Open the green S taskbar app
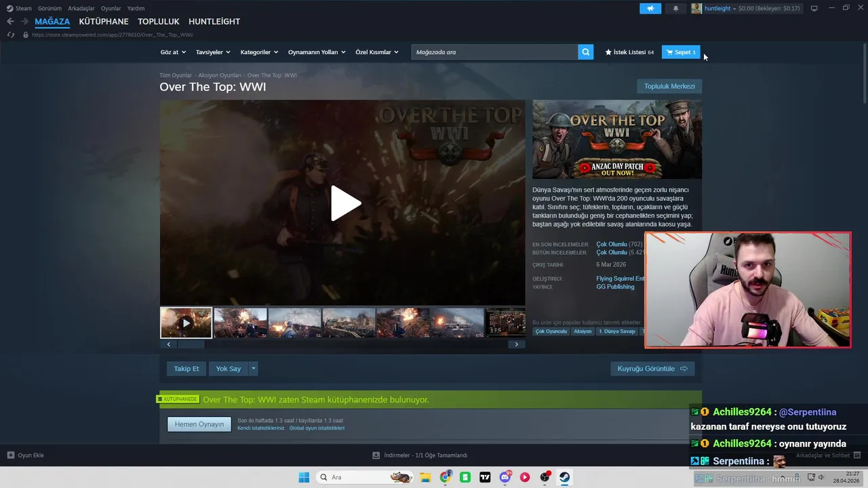Screen dimensions: 868x488 click(465, 477)
